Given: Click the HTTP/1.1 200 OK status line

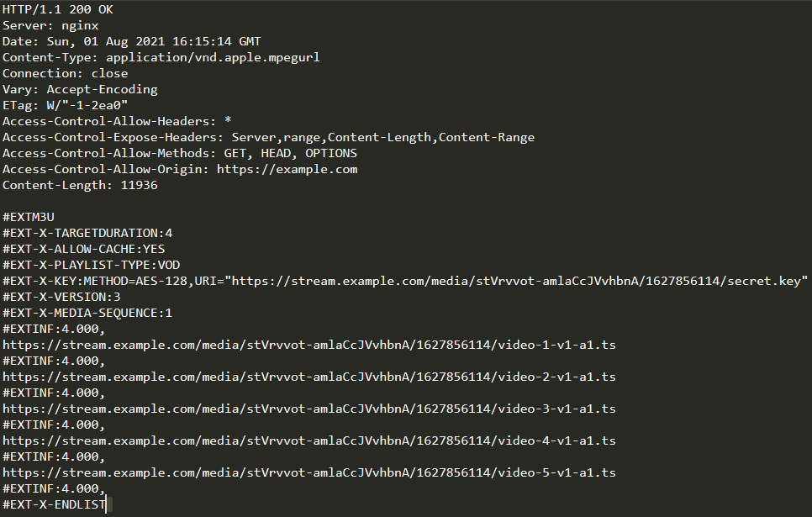Looking at the screenshot, I should pos(58,10).
